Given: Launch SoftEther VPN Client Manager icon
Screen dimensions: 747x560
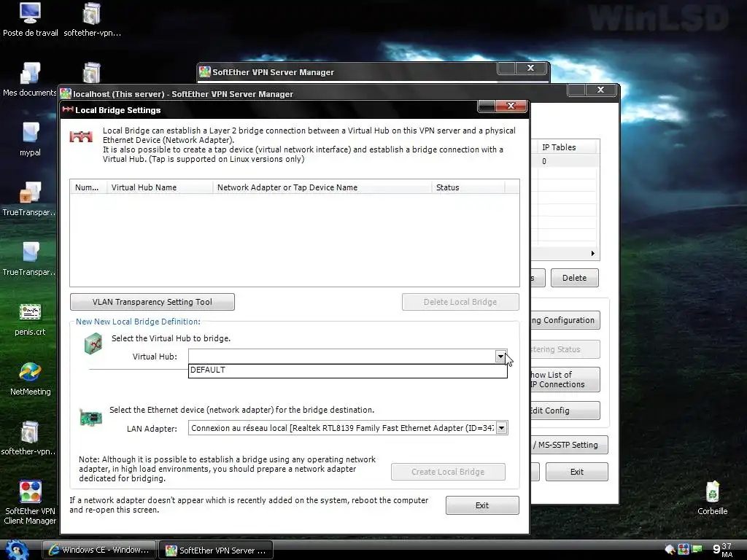Looking at the screenshot, I should 30,502.
